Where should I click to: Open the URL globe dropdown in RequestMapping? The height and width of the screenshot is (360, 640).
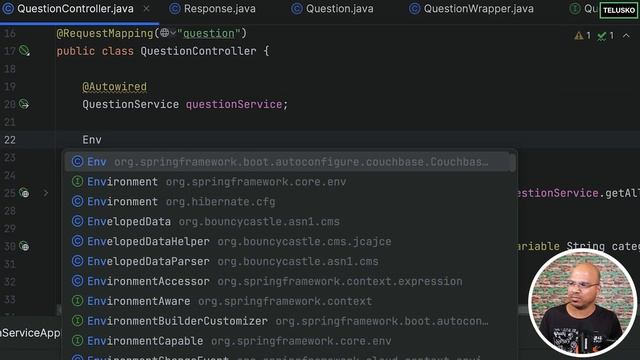[x=168, y=33]
